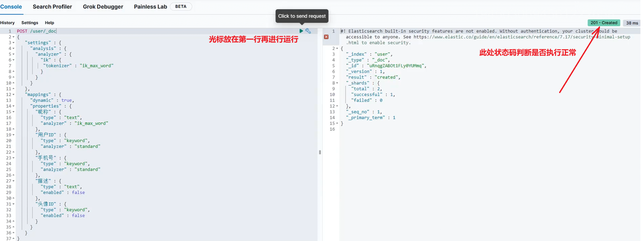The image size is (644, 241).
Task: Click the "analyzer" : { line in settings
Action: click(x=53, y=54)
